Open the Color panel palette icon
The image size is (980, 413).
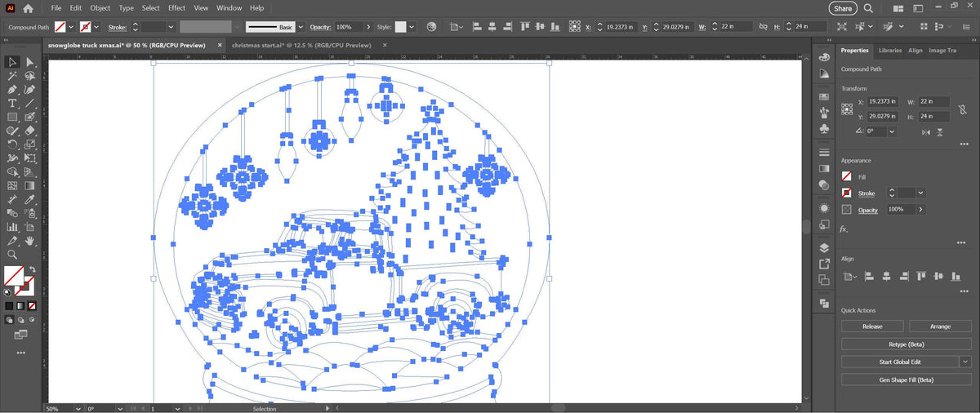pyautogui.click(x=824, y=57)
